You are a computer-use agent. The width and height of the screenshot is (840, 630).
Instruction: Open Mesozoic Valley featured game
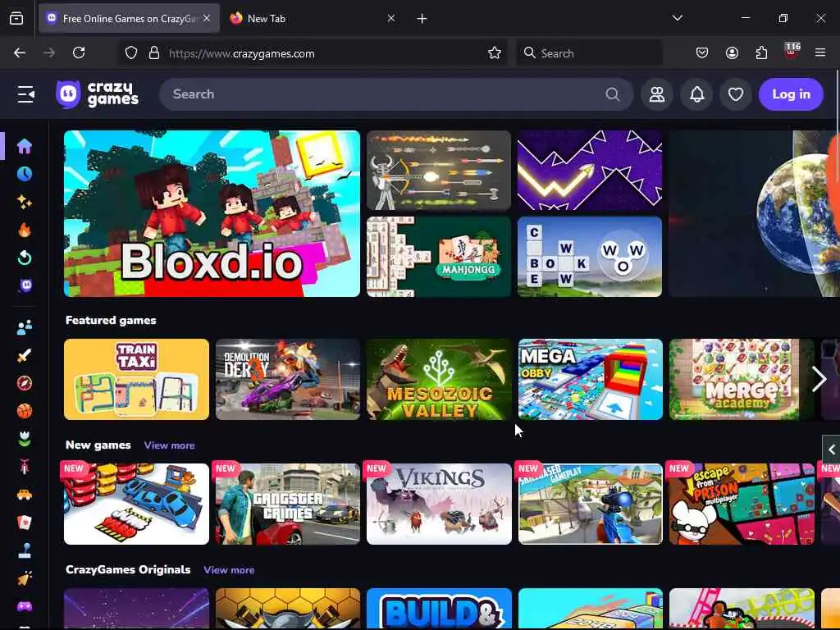(439, 379)
